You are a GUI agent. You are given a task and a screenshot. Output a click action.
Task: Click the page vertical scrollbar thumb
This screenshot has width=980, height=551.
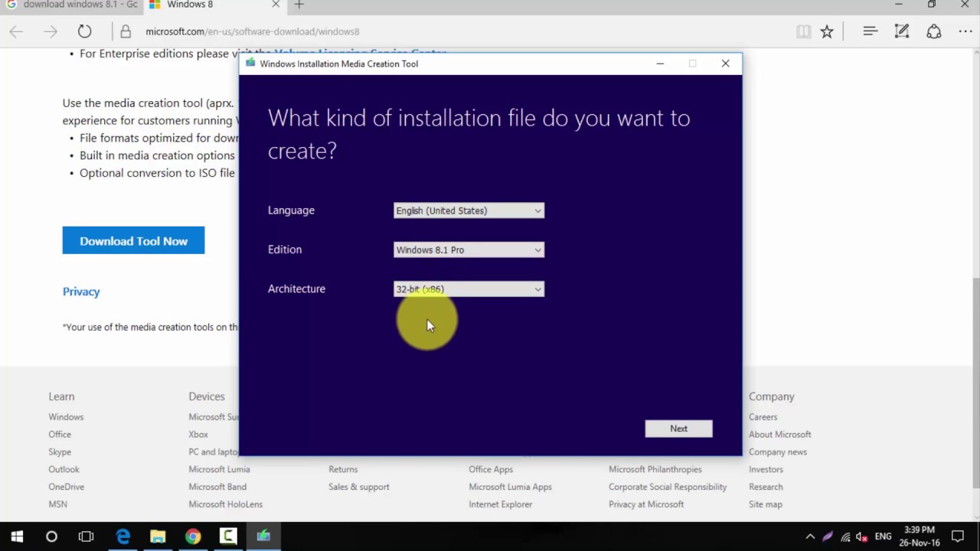[975, 383]
